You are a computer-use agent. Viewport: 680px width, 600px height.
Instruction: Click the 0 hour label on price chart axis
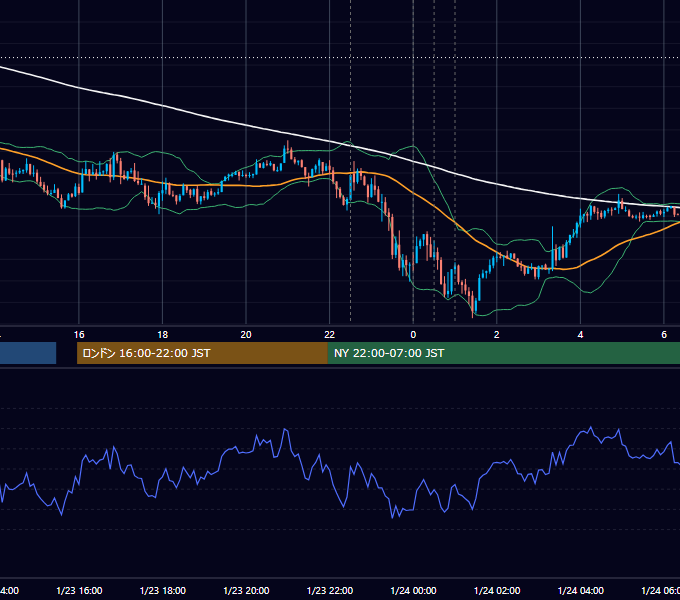[413, 335]
